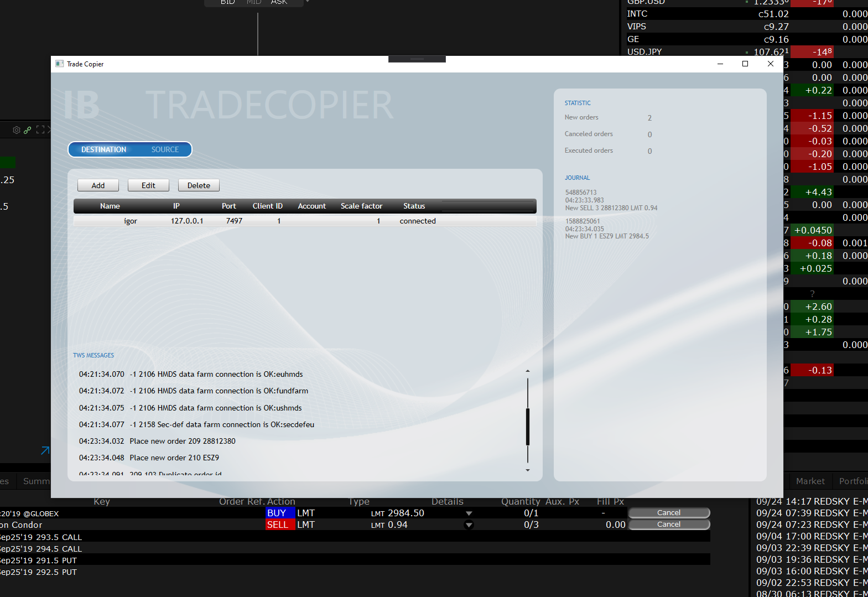Open the Portfolio tab in TWS
The width and height of the screenshot is (868, 597).
tap(853, 481)
